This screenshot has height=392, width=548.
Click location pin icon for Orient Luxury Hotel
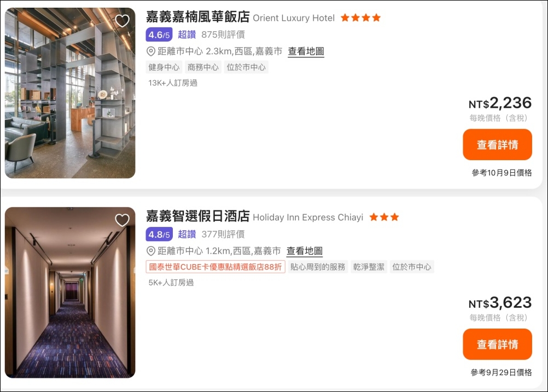pos(150,51)
